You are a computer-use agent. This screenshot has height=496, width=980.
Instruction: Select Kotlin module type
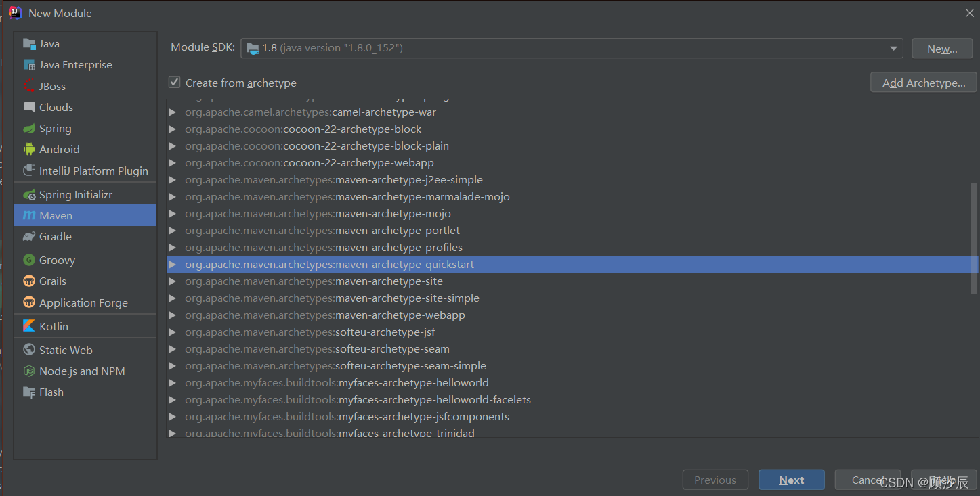click(x=85, y=326)
